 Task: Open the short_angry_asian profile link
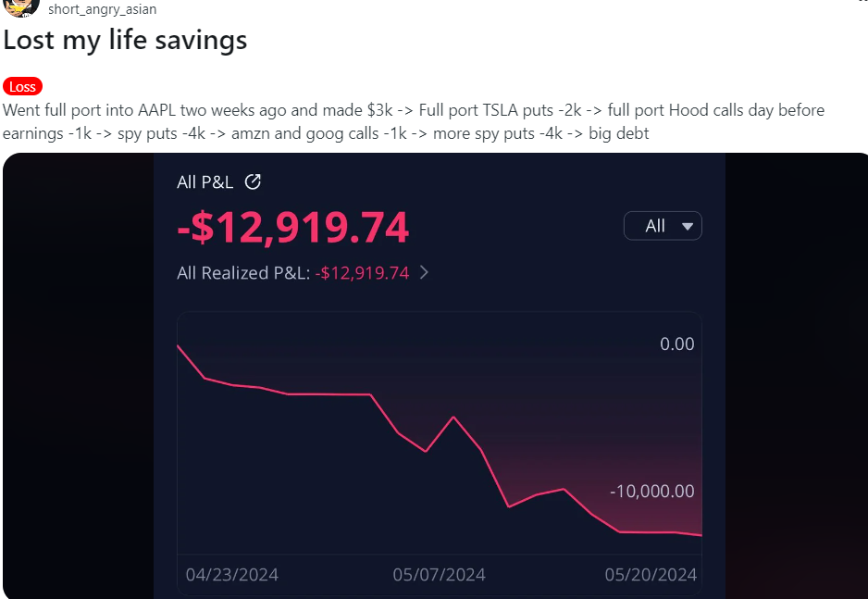point(102,9)
